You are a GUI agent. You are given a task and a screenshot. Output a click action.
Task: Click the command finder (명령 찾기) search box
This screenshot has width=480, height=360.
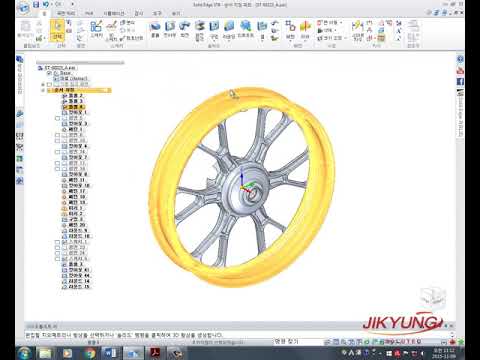pyautogui.click(x=298, y=341)
